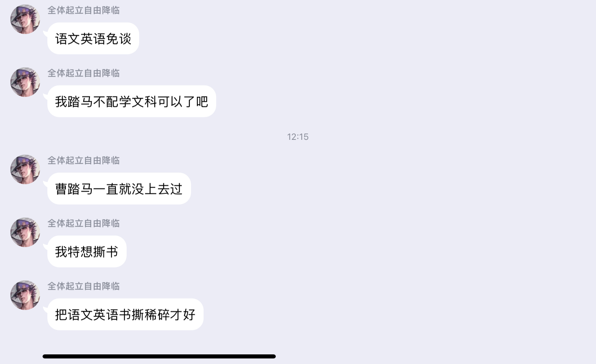Tap avatar beside '把语文英语书撕稀碎才好' message
The width and height of the screenshot is (596, 364).
point(25,295)
